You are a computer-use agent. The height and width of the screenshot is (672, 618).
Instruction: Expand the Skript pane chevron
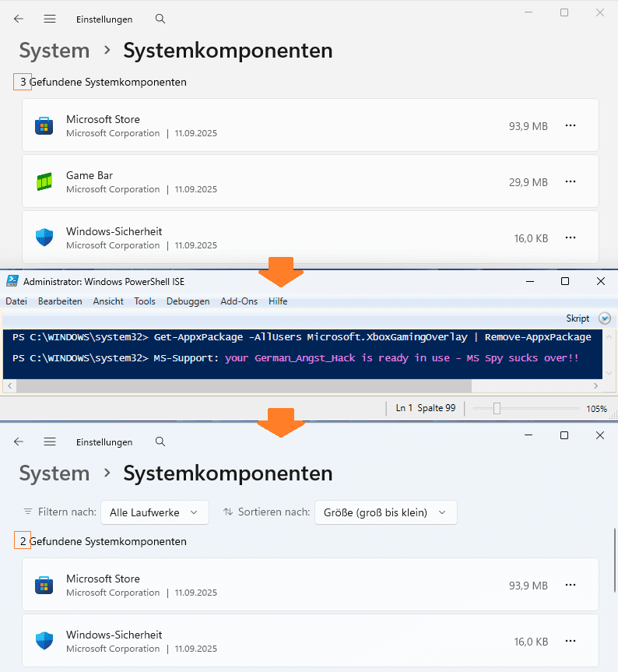[605, 318]
